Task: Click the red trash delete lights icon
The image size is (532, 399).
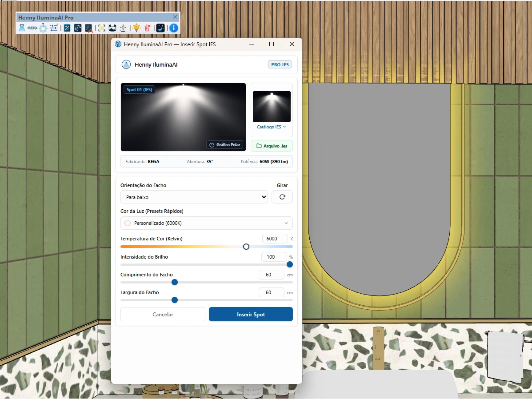Action: coord(148,28)
